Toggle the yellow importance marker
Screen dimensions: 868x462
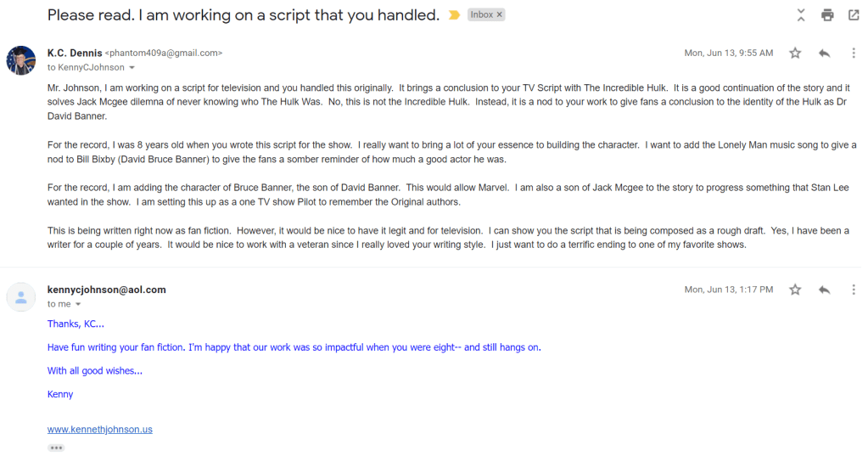point(455,15)
